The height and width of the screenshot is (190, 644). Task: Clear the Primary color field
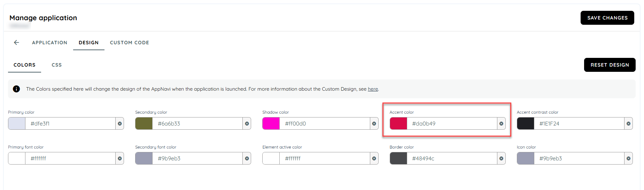click(x=120, y=123)
